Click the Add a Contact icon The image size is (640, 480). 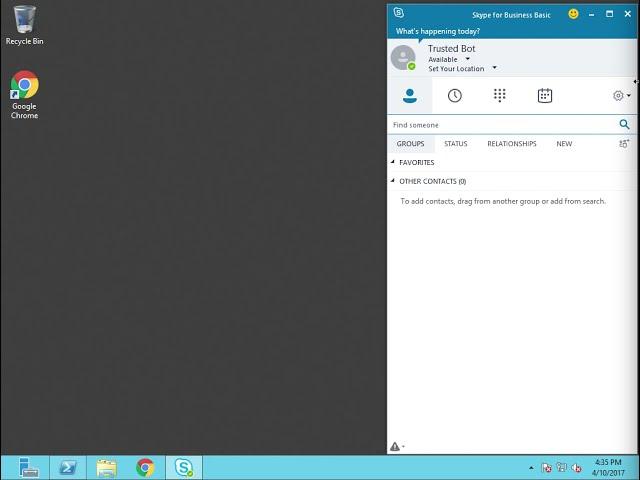coord(624,144)
